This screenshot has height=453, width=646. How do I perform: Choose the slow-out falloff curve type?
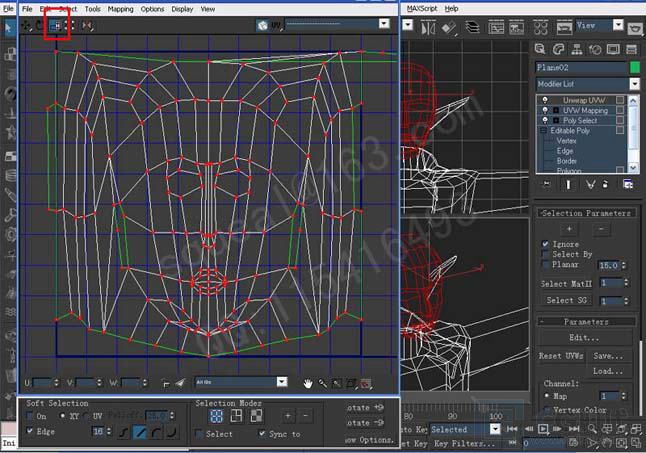[x=156, y=432]
